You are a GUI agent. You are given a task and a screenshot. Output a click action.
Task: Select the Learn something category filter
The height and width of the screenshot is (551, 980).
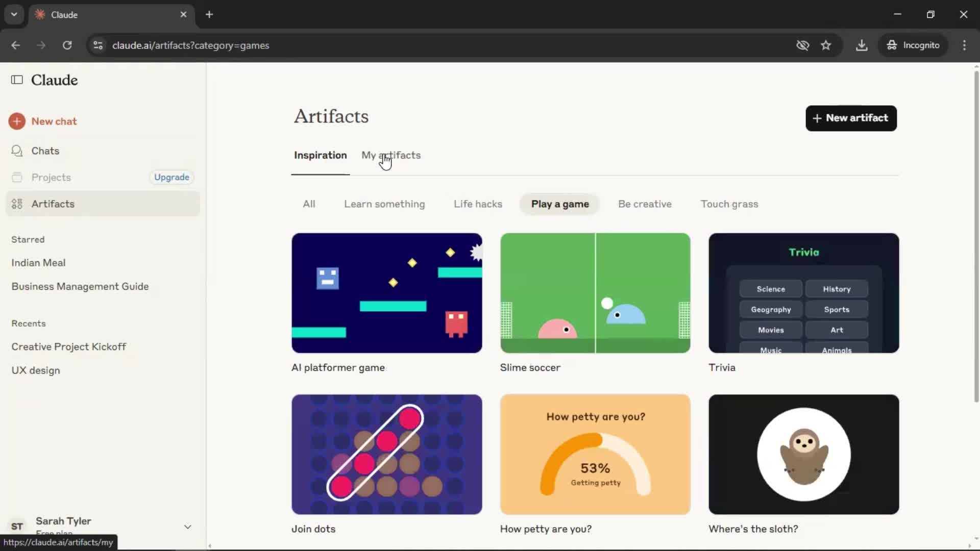[x=384, y=204]
